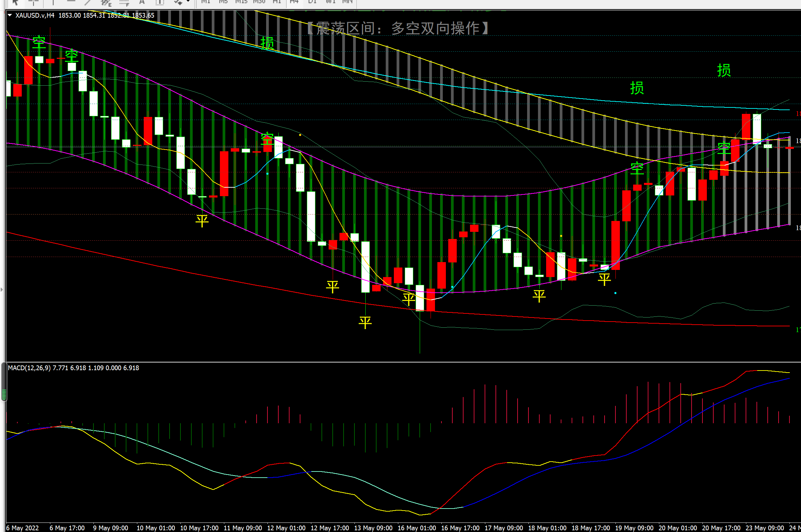
Task: Toggle the H4 timeframe button
Action: click(x=294, y=2)
